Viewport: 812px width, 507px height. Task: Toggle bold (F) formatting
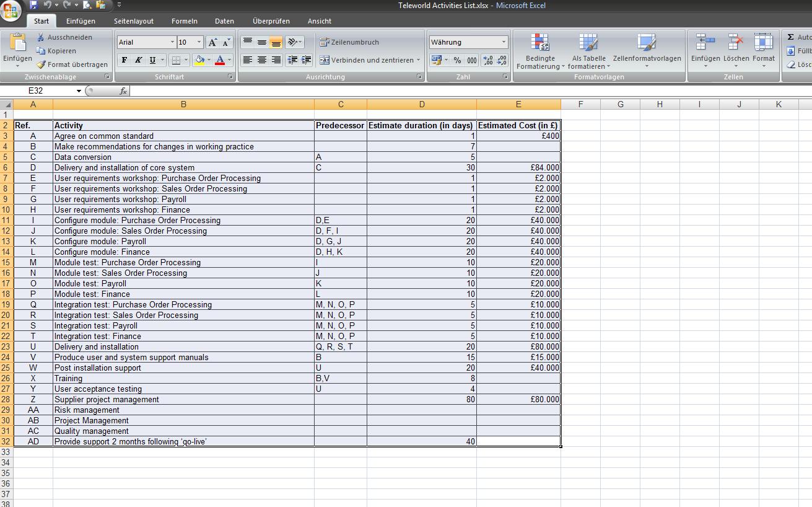coord(124,60)
